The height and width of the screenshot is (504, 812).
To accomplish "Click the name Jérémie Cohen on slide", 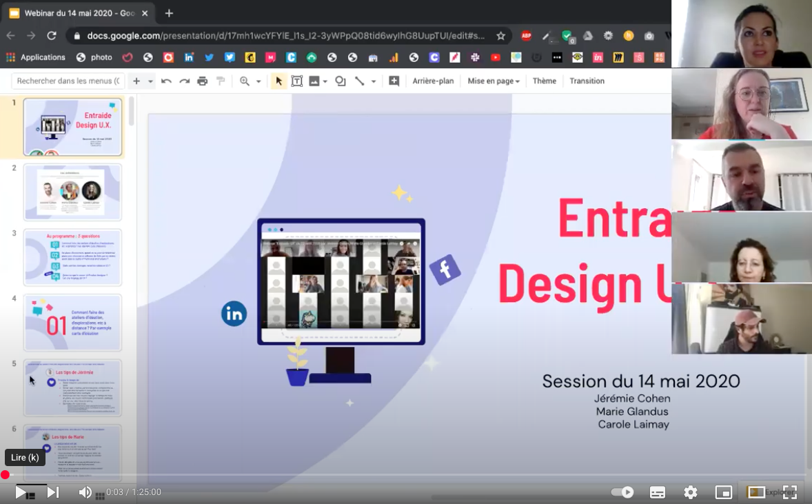I will coord(632,399).
